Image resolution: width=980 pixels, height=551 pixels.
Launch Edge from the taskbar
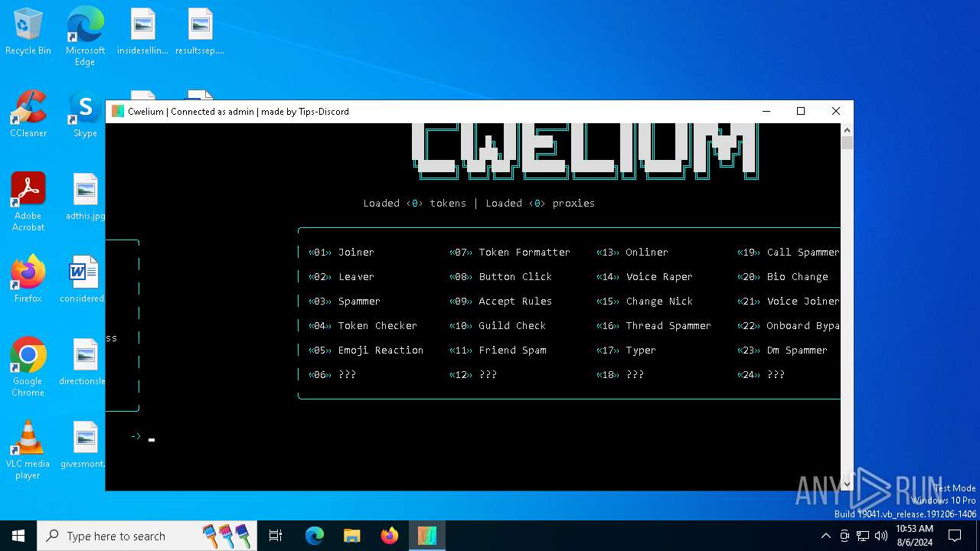click(315, 536)
